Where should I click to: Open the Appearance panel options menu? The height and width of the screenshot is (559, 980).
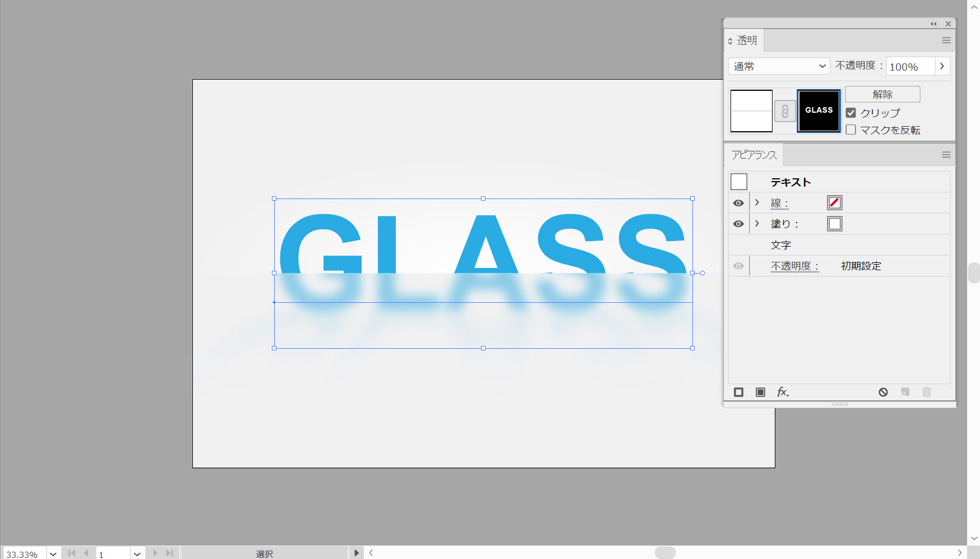point(946,155)
